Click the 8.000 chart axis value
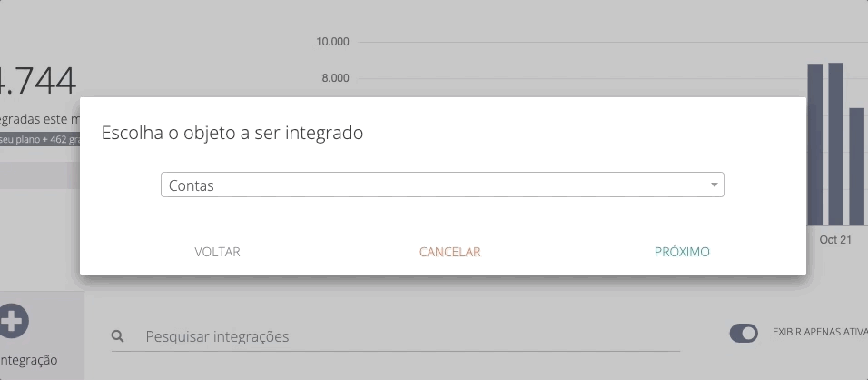This screenshot has height=380, width=868. click(335, 78)
